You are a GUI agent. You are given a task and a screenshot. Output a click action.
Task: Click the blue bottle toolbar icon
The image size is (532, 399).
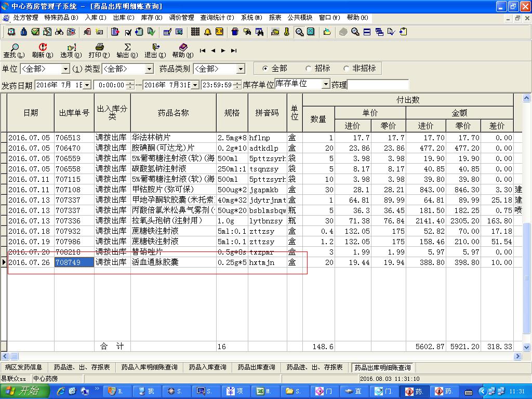click(x=24, y=32)
